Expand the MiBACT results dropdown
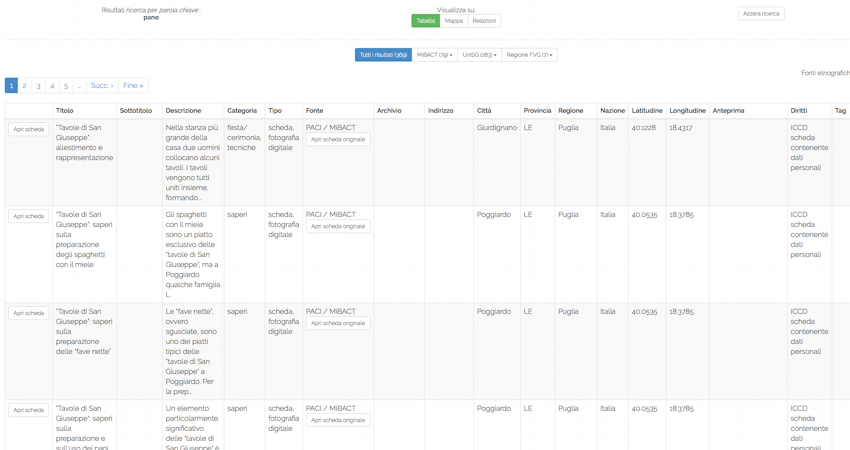 click(434, 55)
